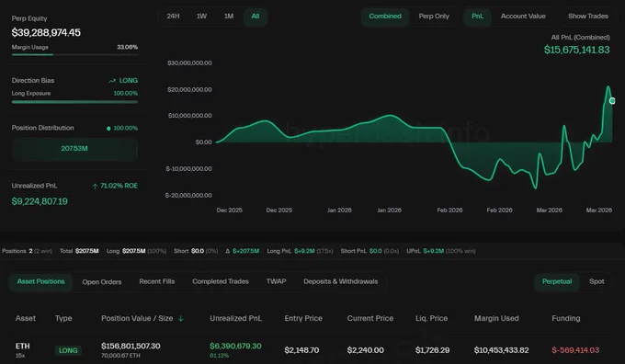Switch chart to Perp Only
The height and width of the screenshot is (364, 625).
pyautogui.click(x=434, y=17)
